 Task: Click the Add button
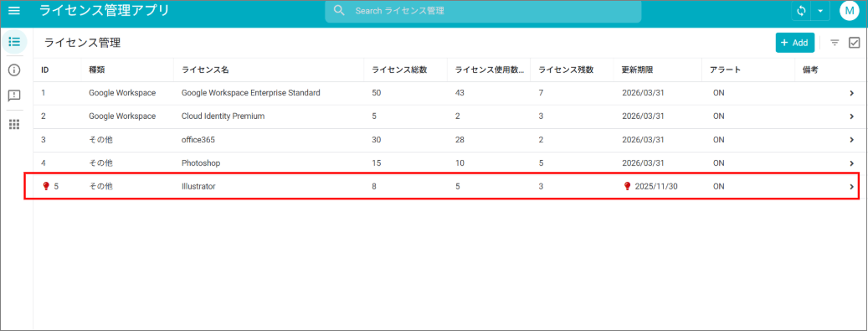click(x=795, y=43)
